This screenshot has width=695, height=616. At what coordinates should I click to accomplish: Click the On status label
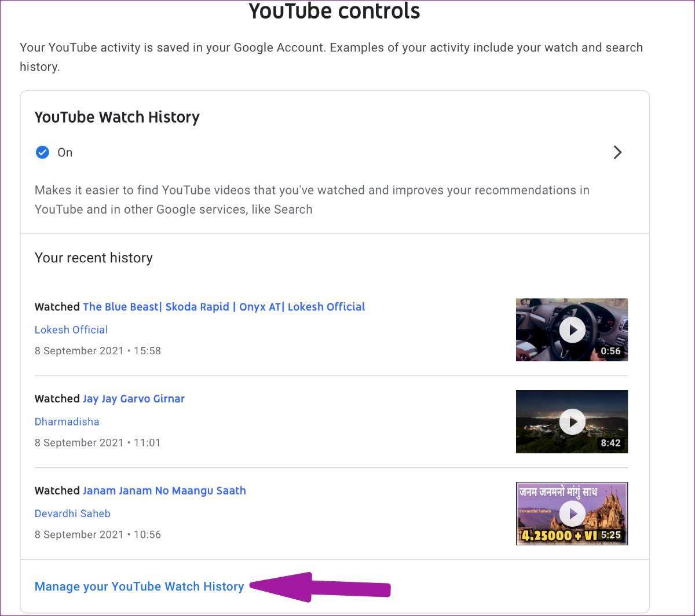(x=65, y=152)
